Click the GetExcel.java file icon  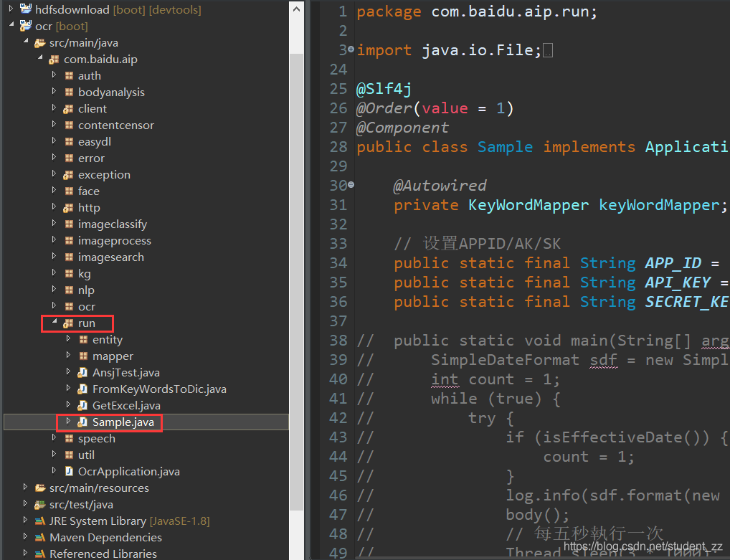(82, 405)
